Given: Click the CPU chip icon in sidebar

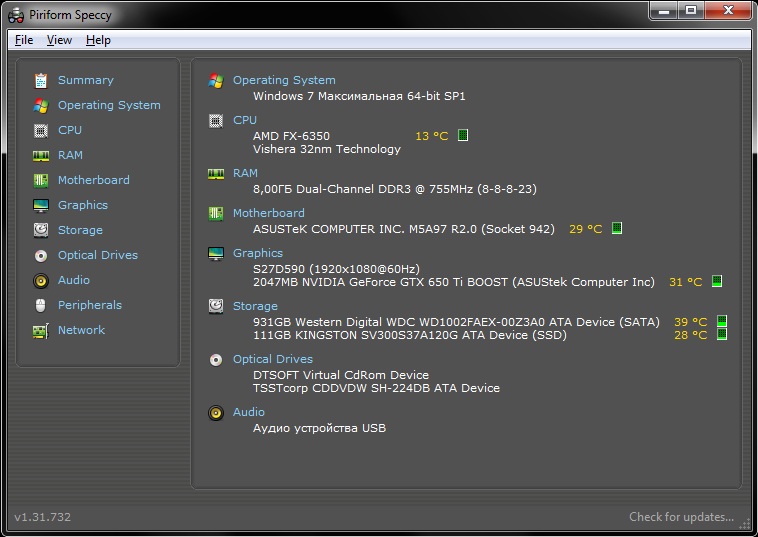Looking at the screenshot, I should [x=41, y=131].
